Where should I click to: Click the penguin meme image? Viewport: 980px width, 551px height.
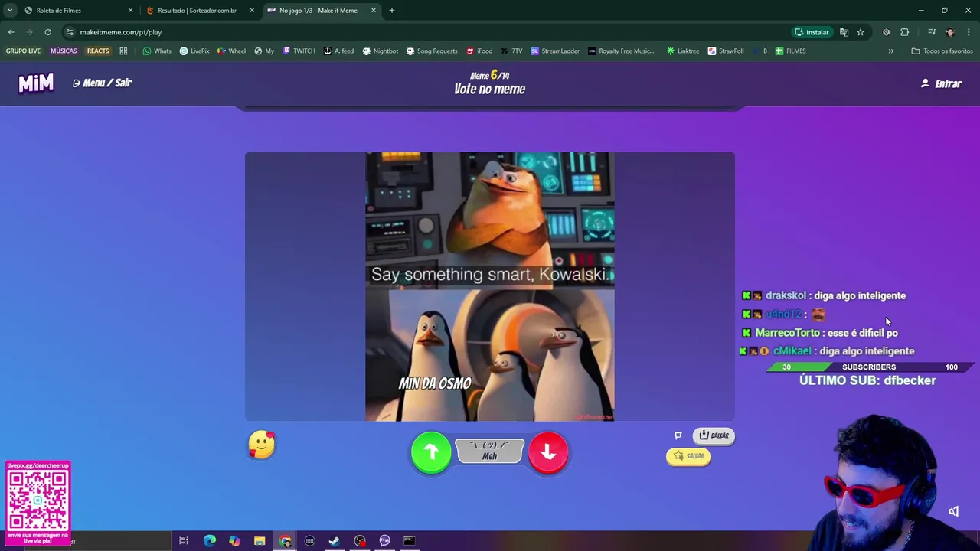pyautogui.click(x=489, y=286)
